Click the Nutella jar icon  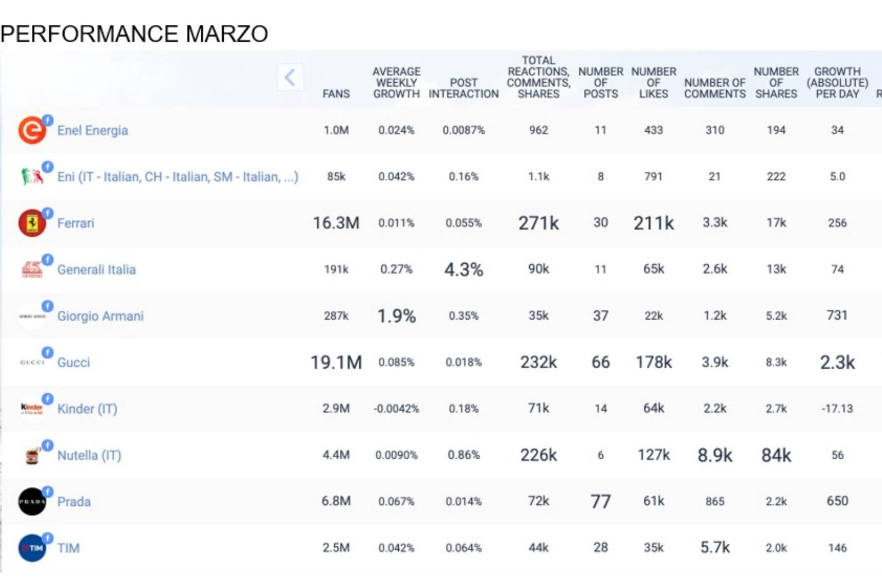coord(32,456)
